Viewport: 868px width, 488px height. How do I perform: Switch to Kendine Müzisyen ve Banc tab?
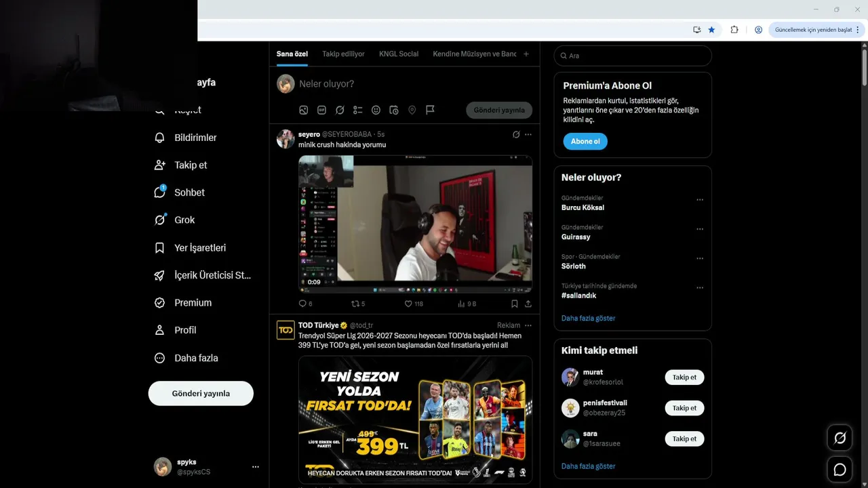(475, 54)
